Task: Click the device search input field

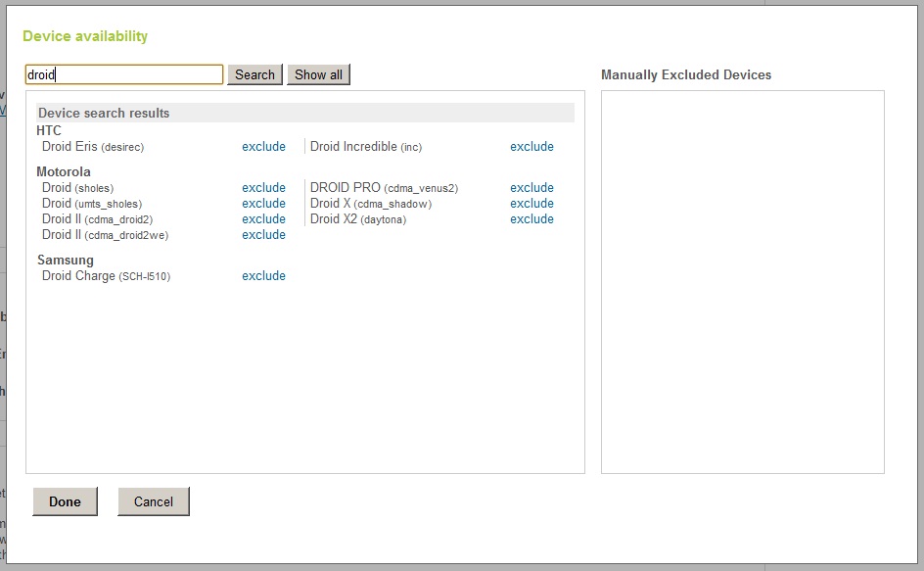Action: pyautogui.click(x=124, y=74)
